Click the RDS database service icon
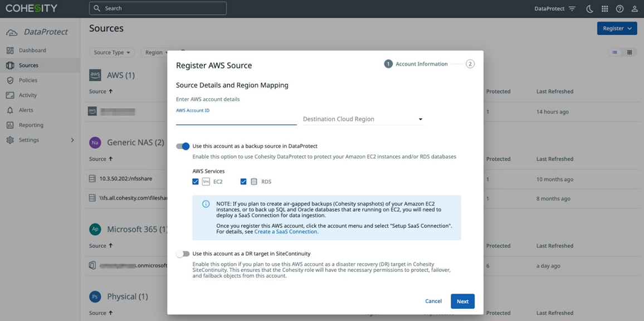This screenshot has width=644, height=321. click(x=254, y=182)
